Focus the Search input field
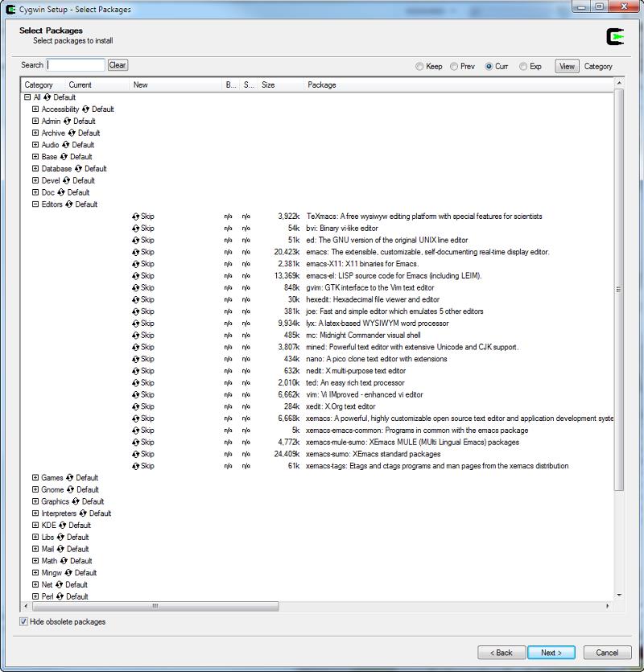Screen dimensions: 644x672 (76, 65)
